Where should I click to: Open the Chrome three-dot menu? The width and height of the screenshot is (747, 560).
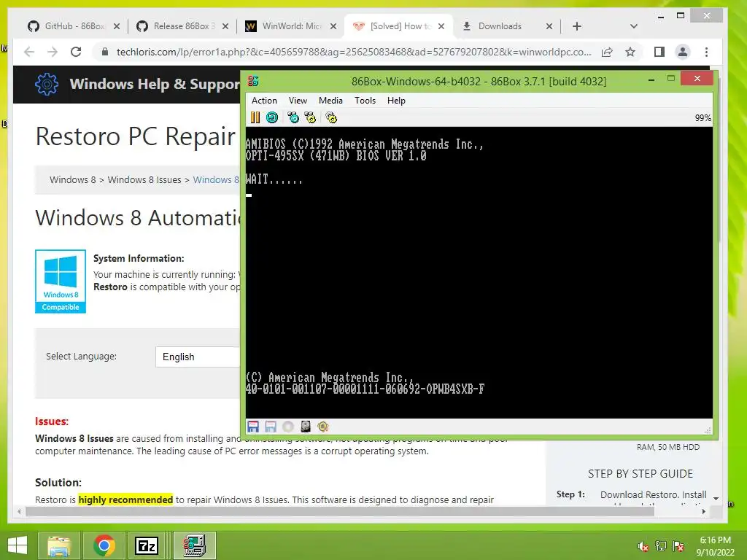pyautogui.click(x=706, y=52)
